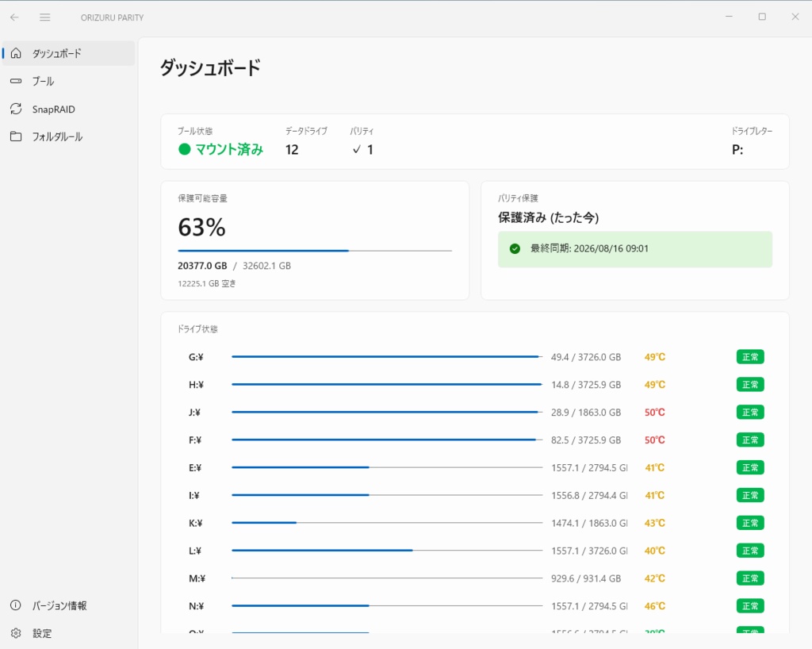Click the 20377.0 GB used value
812x649 pixels.
point(202,266)
